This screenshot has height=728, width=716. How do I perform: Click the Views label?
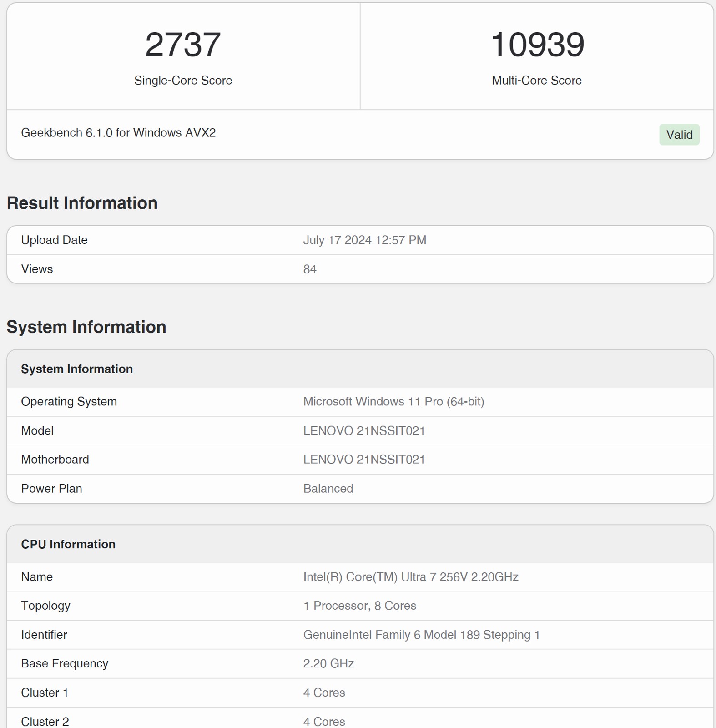pos(37,269)
